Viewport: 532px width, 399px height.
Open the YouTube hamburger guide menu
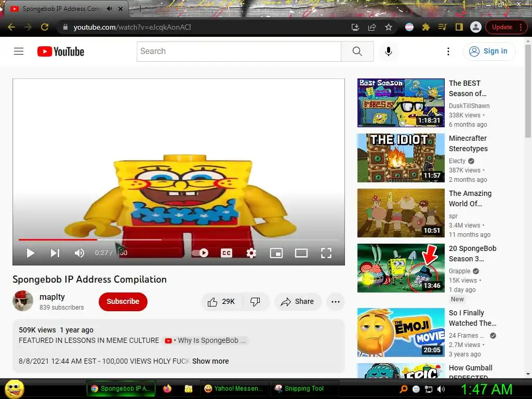(x=19, y=51)
